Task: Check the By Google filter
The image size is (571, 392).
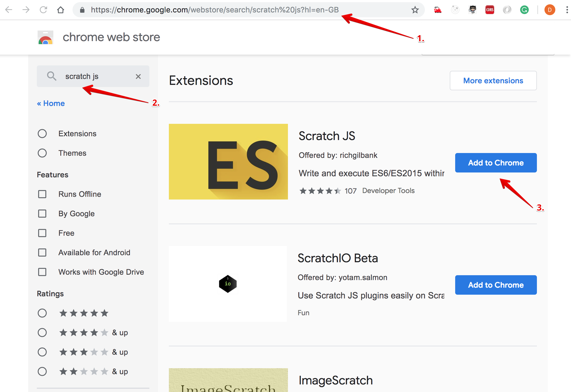Action: click(42, 214)
